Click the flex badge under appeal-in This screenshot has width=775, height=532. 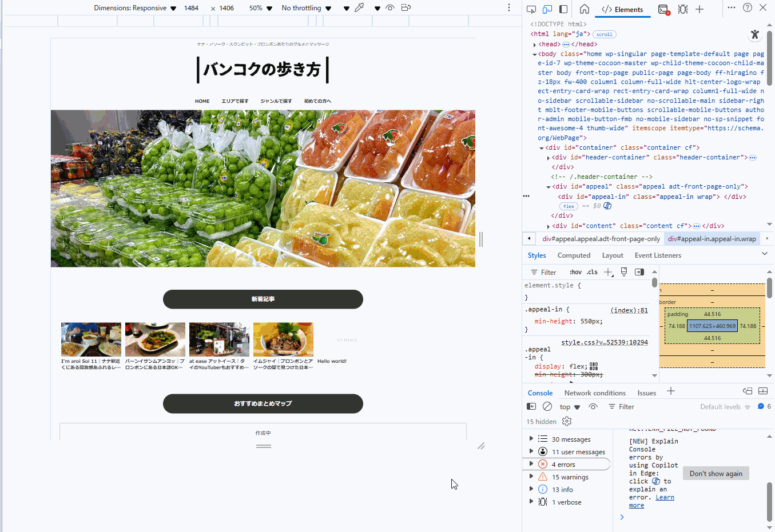pos(569,206)
